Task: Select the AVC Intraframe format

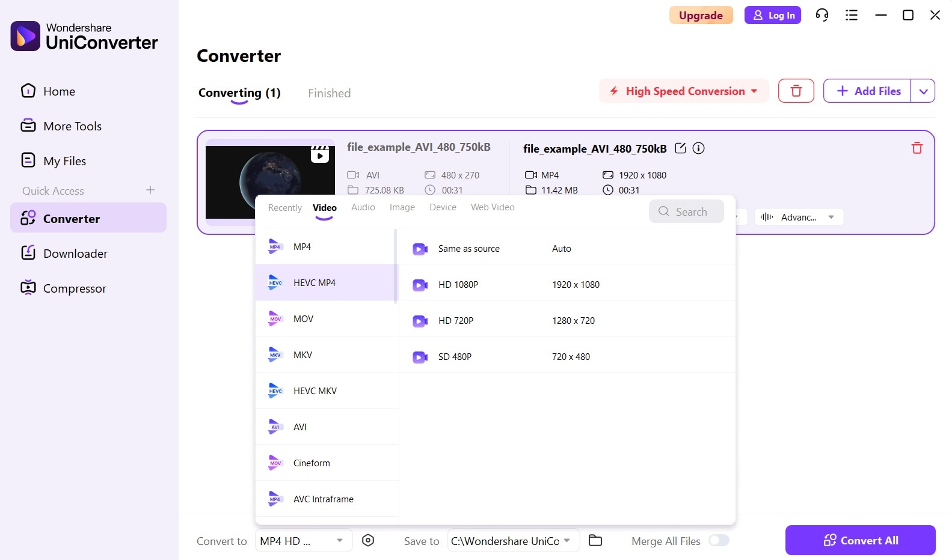Action: (x=327, y=499)
